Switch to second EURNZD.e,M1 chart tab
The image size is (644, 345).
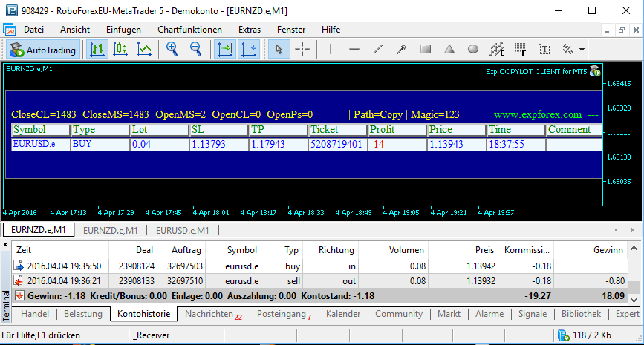tap(111, 231)
